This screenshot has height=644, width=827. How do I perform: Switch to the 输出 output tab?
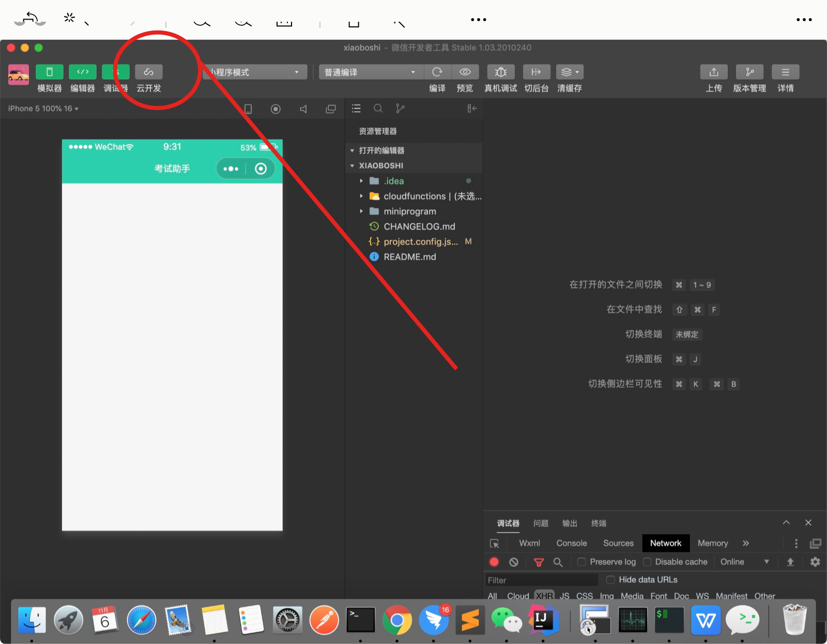[570, 524]
